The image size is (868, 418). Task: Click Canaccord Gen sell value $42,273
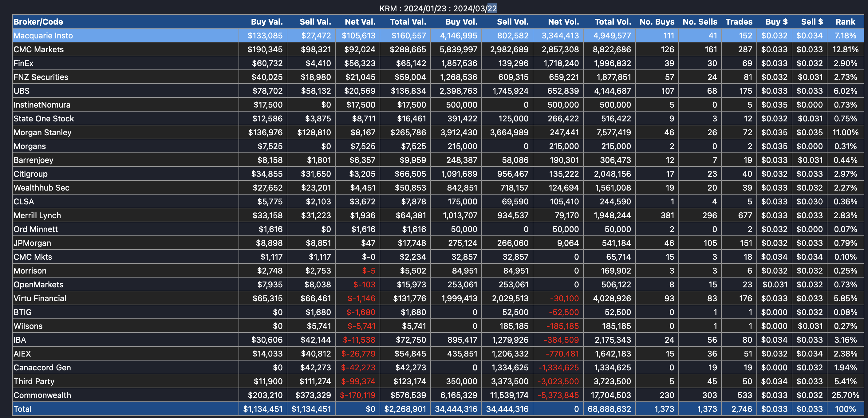tap(315, 367)
